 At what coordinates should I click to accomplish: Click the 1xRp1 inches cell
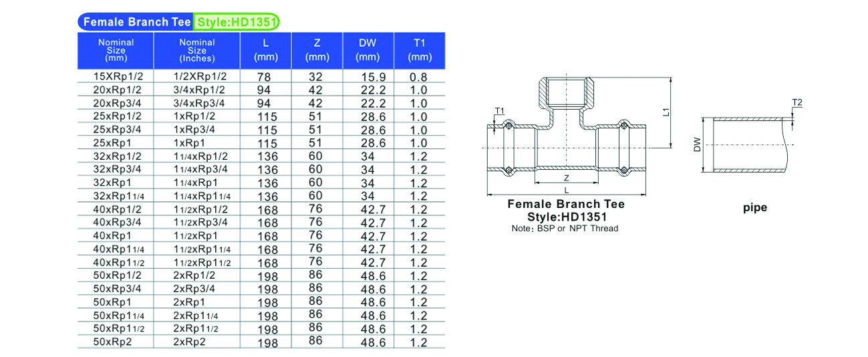(x=189, y=142)
